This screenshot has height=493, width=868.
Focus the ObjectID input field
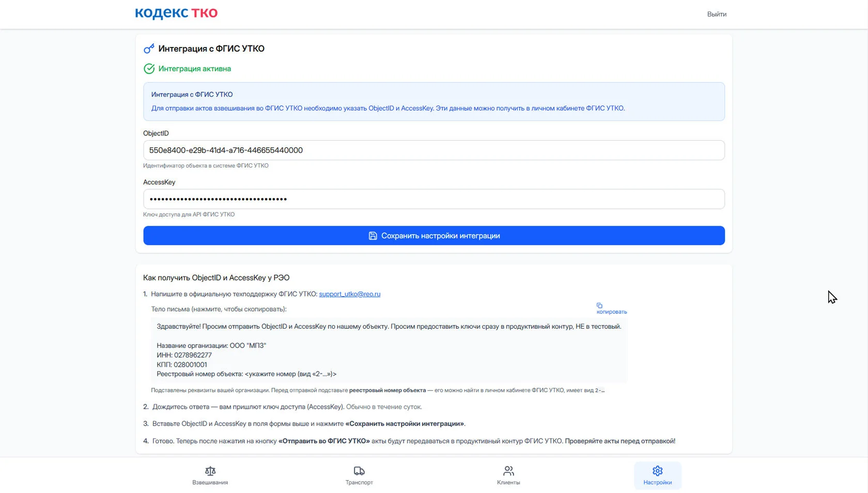click(434, 150)
